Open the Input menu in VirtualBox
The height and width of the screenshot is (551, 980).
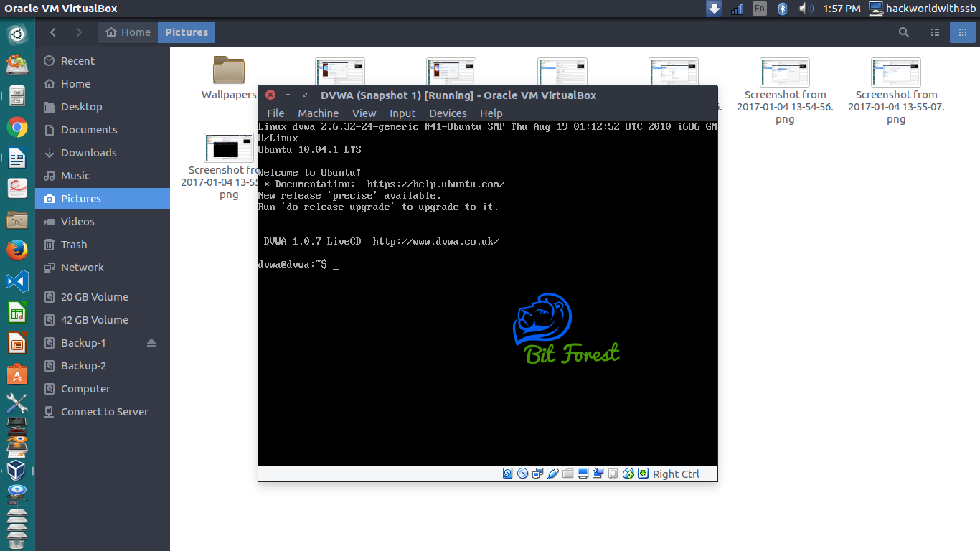coord(402,113)
